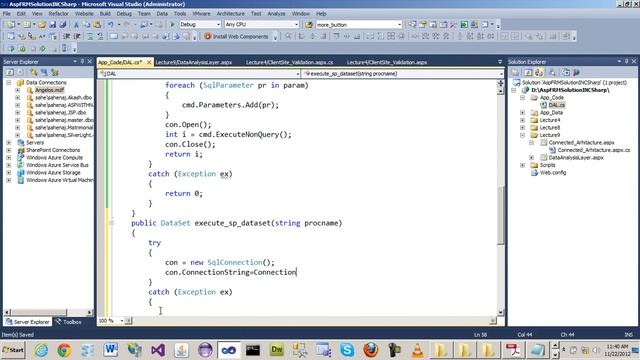Open the Build menu
Viewport: 640px width, 360px height.
105,13
